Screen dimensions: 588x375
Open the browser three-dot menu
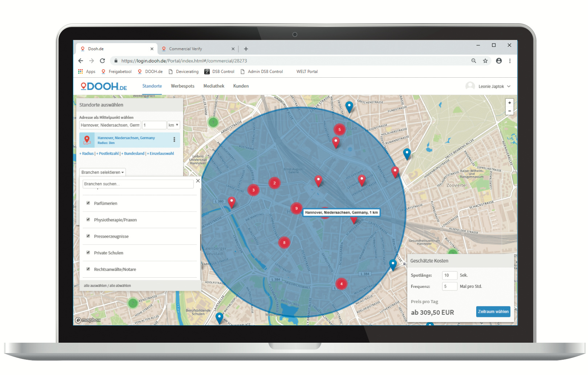coord(510,61)
